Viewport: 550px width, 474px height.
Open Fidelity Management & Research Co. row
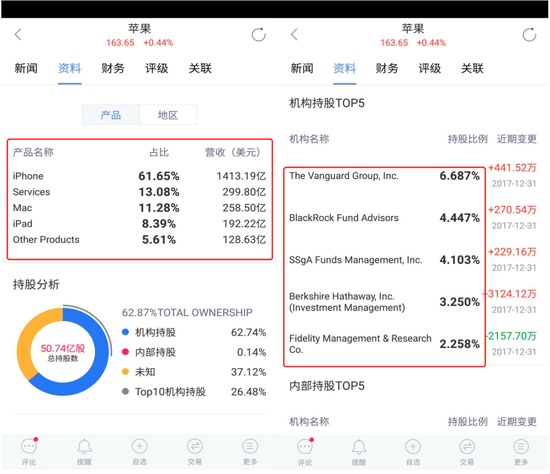[x=412, y=344]
